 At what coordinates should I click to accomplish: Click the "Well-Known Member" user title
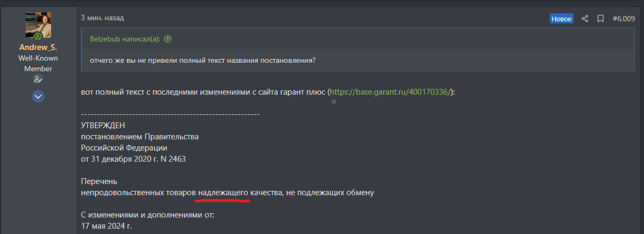(x=38, y=63)
